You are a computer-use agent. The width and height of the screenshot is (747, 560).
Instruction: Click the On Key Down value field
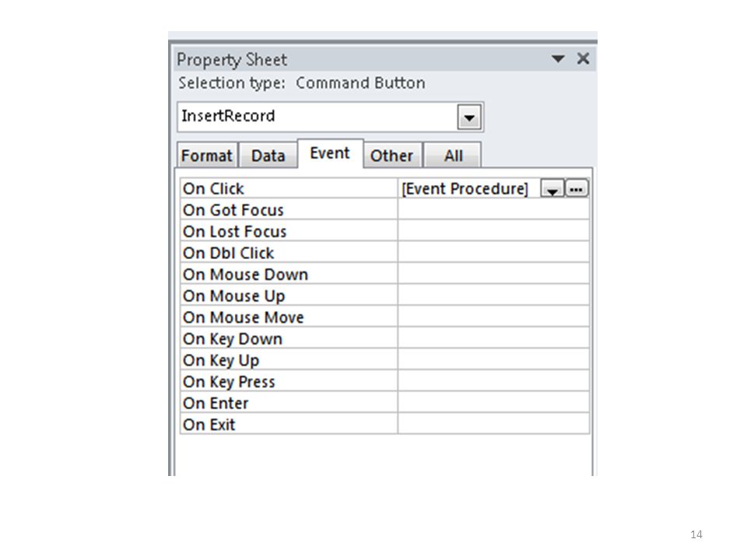493,338
